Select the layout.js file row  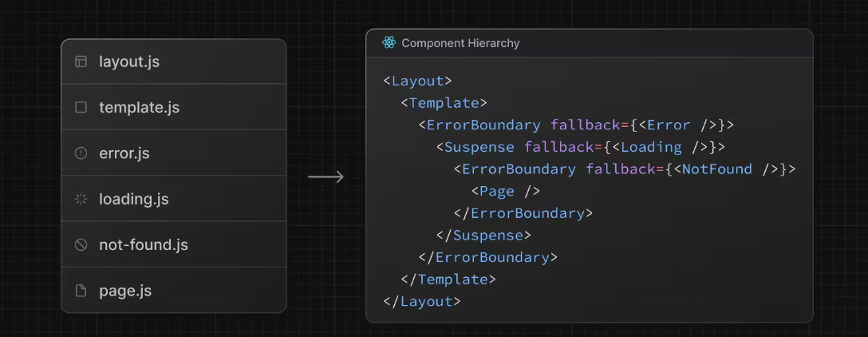(x=173, y=61)
